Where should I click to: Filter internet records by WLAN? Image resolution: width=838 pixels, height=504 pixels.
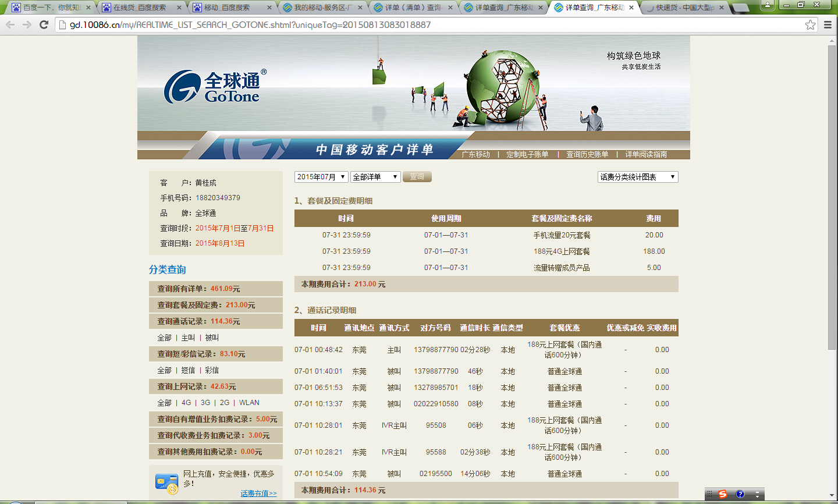[x=249, y=403]
